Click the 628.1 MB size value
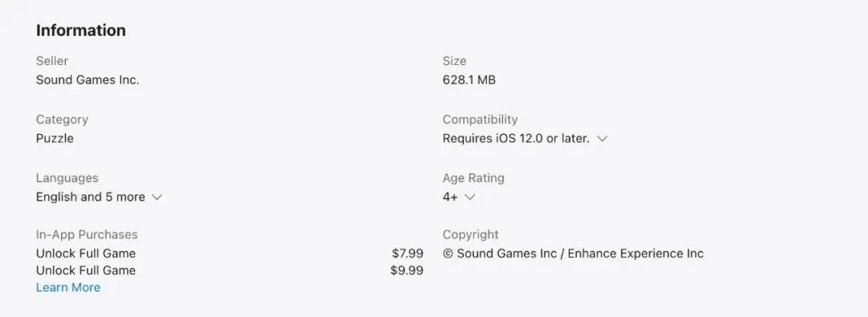 (x=469, y=79)
